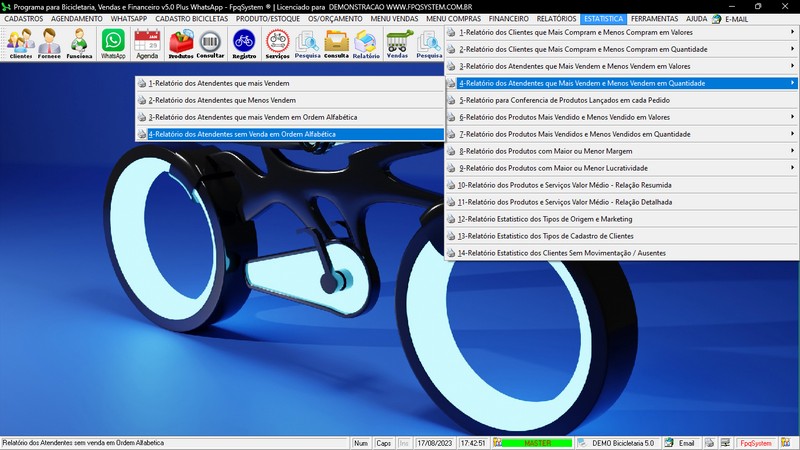Open the Vendas cart icon

pyautogui.click(x=397, y=44)
